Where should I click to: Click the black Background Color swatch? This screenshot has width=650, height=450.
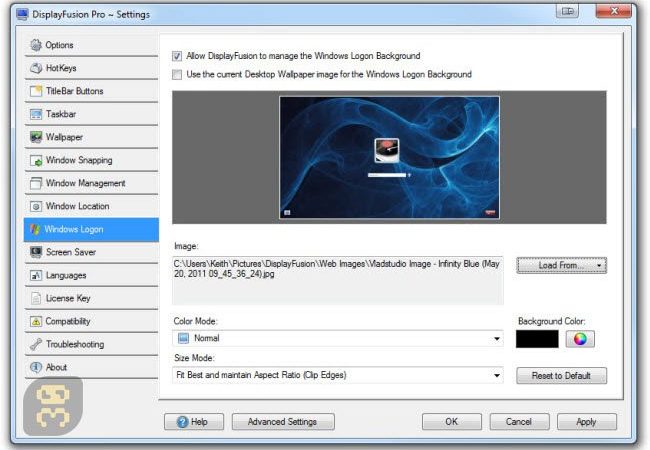click(537, 339)
